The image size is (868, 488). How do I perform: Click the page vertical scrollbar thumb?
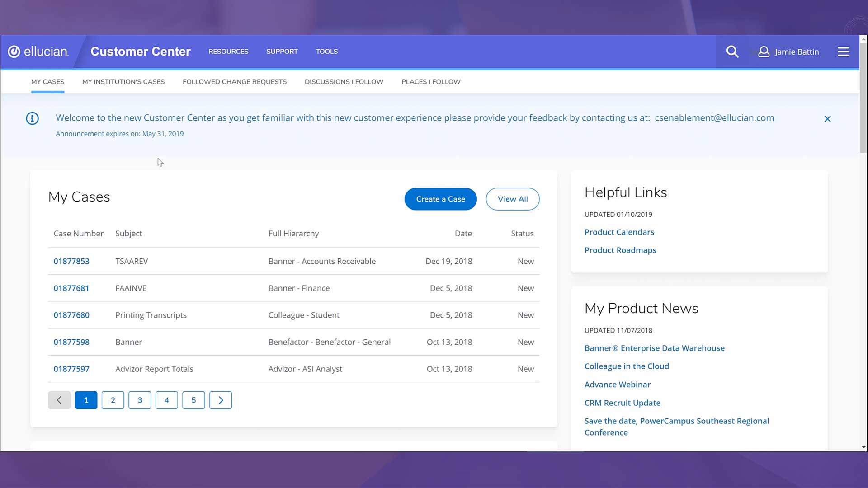(x=863, y=99)
